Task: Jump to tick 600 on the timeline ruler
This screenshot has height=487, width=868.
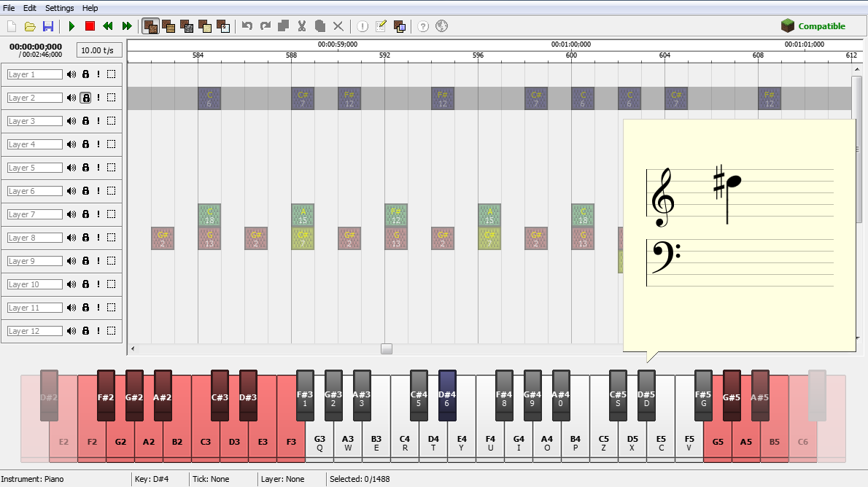Action: 571,55
